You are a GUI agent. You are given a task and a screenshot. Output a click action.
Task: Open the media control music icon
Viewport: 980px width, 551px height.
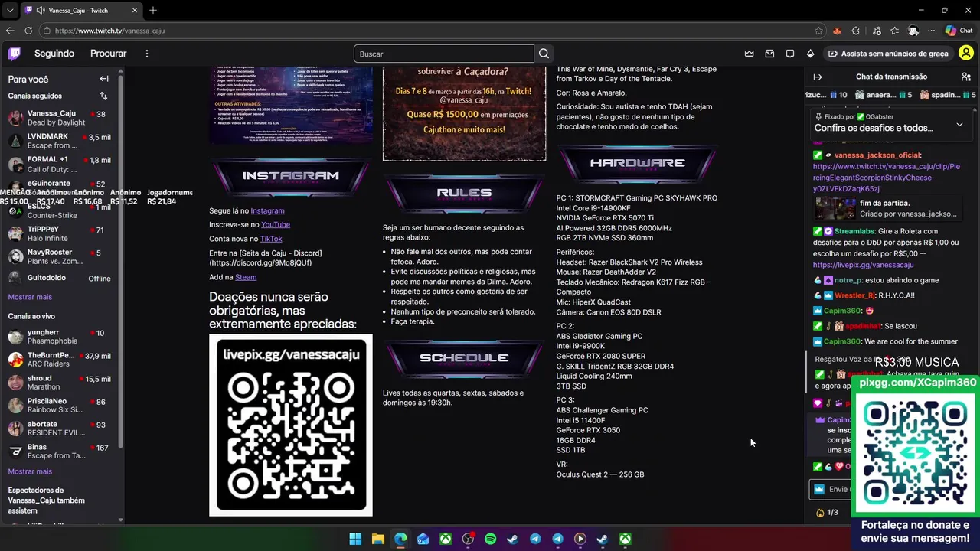tap(875, 31)
